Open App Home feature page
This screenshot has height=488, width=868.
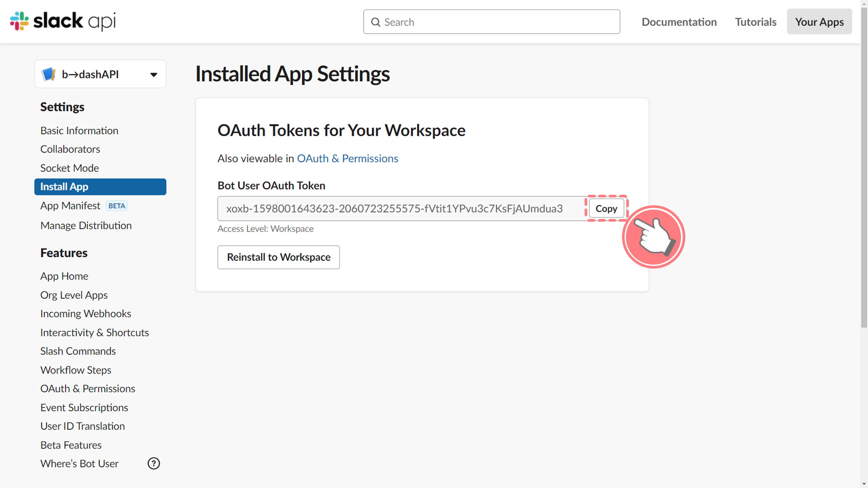pos(64,276)
